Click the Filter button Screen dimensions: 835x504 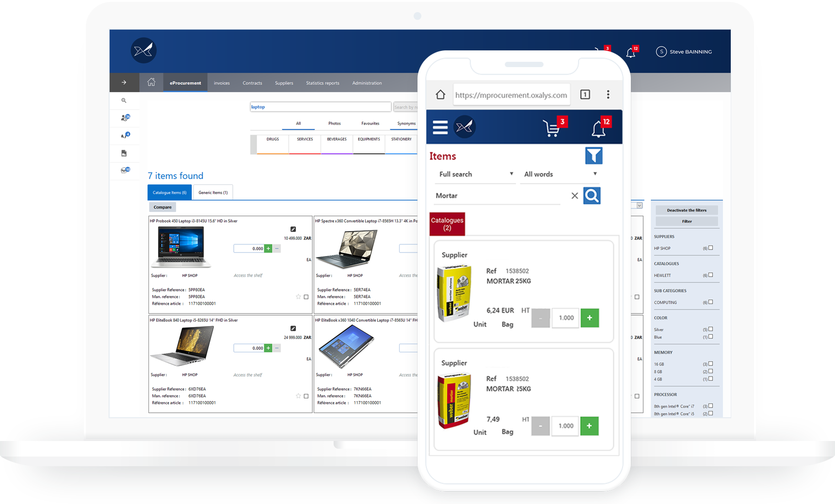tap(687, 221)
